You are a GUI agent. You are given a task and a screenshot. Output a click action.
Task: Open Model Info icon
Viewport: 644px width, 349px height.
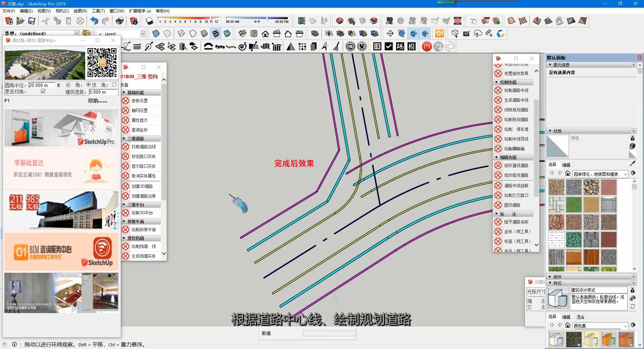[x=134, y=21]
